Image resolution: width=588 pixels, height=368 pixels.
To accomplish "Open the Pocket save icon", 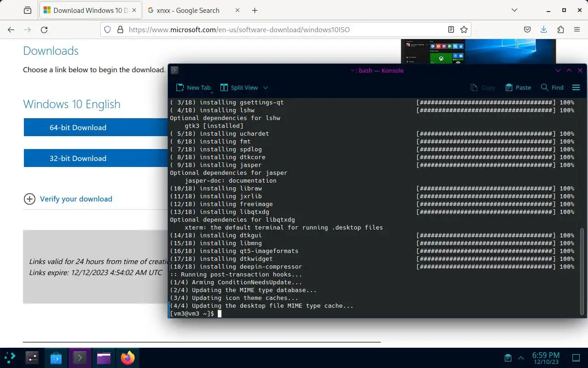I will tap(527, 29).
